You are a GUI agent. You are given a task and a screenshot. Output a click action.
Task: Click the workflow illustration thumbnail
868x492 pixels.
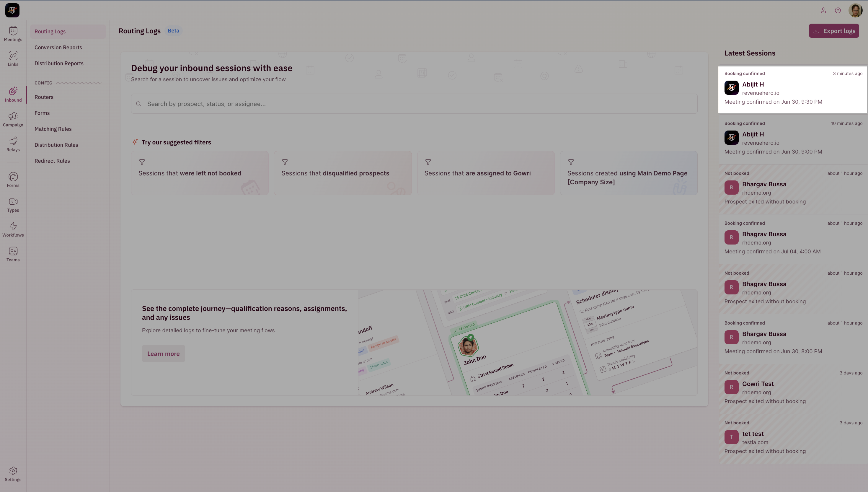tap(528, 342)
